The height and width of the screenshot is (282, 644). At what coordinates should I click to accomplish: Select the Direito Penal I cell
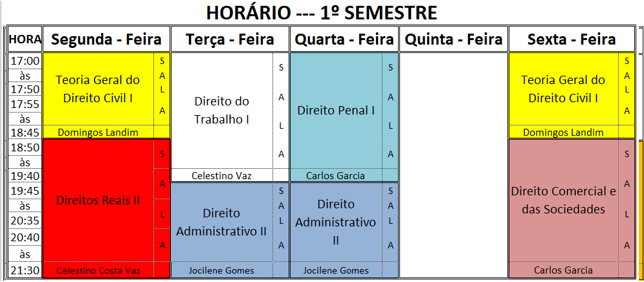point(336,110)
